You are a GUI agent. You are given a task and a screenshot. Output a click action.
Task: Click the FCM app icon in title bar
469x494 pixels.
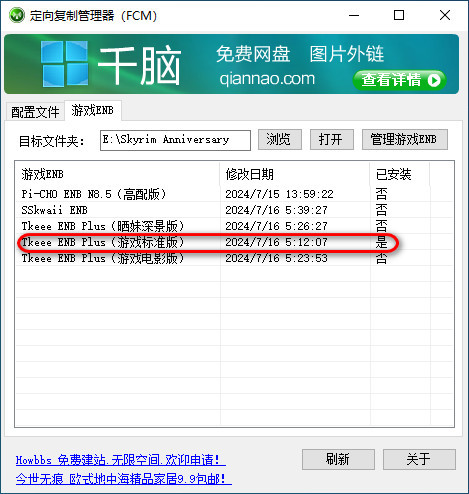click(17, 15)
